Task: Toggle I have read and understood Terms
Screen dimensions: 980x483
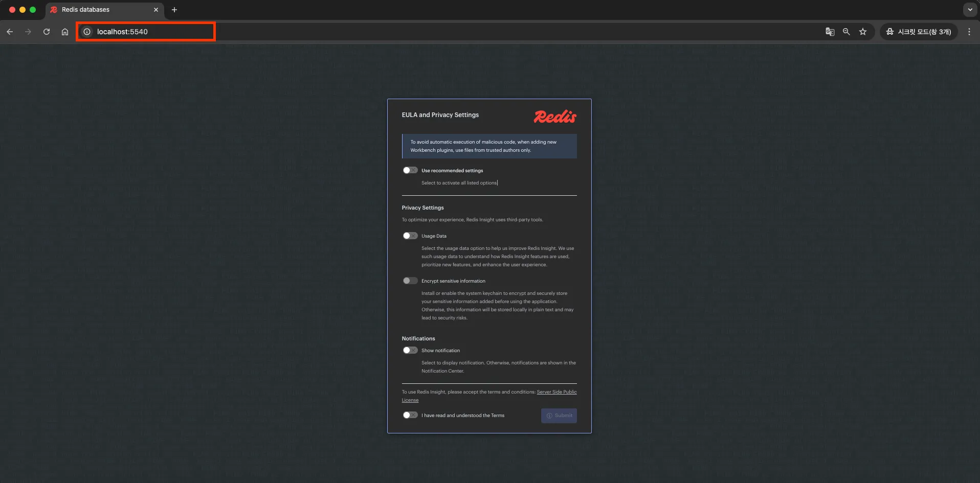Action: pyautogui.click(x=410, y=415)
